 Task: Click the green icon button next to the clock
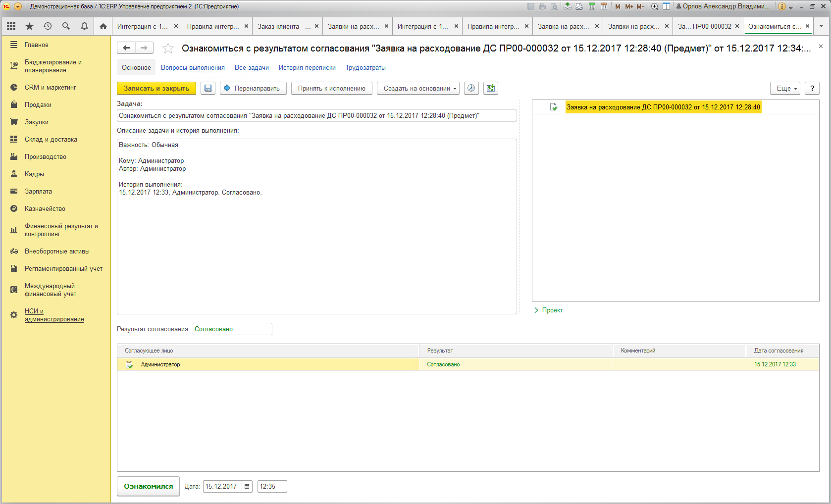point(491,88)
